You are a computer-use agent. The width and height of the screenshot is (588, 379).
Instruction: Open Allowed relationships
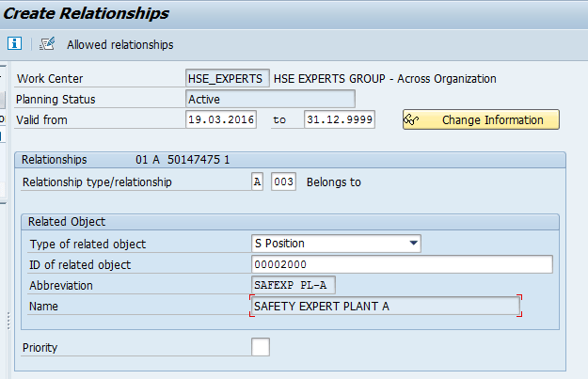(x=119, y=44)
